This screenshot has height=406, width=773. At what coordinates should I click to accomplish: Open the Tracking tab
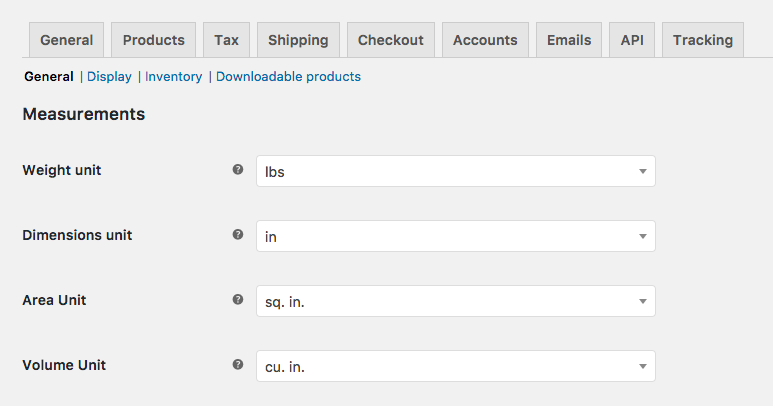click(x=703, y=40)
